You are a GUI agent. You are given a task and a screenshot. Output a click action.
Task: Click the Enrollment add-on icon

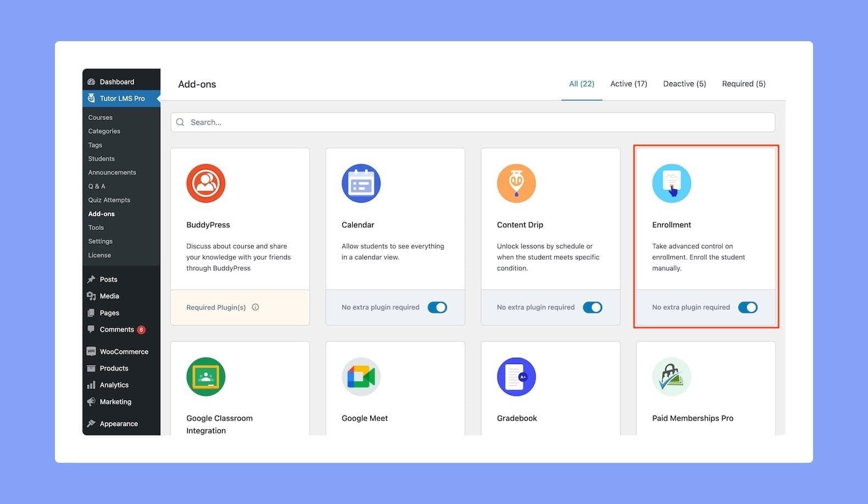[671, 183]
